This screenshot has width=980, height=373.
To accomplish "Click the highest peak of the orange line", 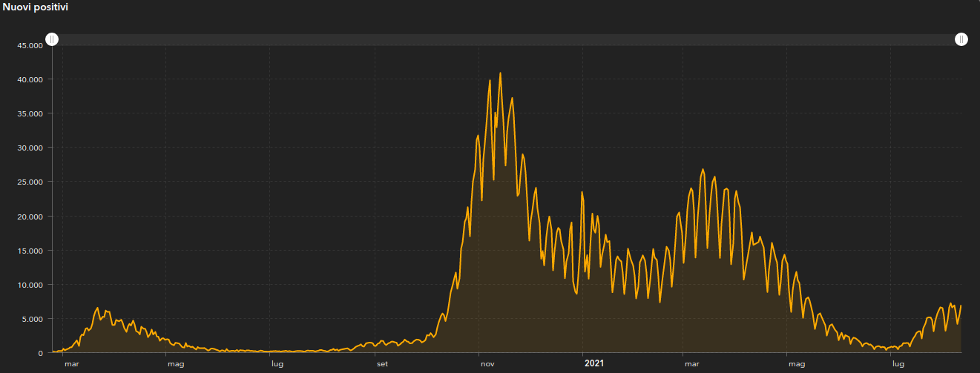I will tap(500, 73).
